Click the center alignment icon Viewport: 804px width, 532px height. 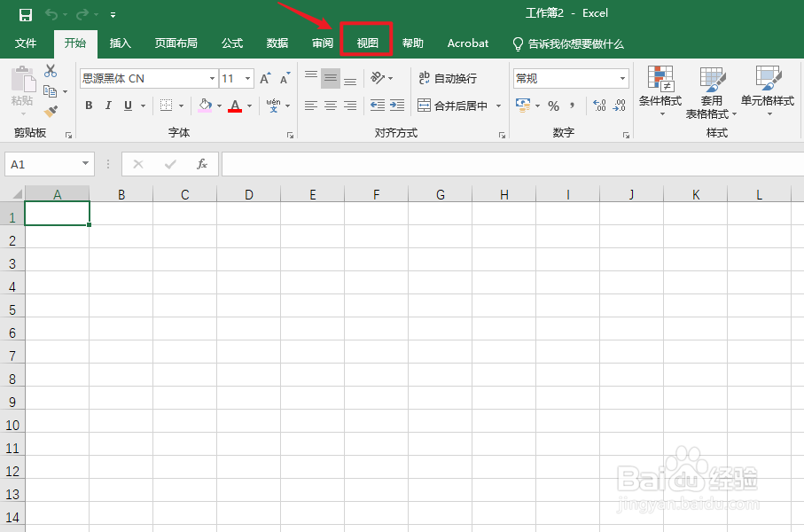(x=329, y=106)
